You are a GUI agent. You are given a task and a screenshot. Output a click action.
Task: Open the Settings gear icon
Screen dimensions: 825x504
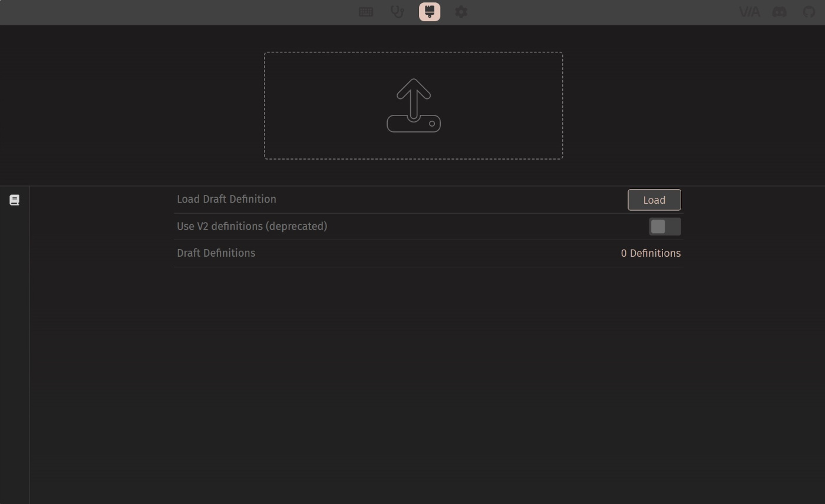click(x=461, y=12)
